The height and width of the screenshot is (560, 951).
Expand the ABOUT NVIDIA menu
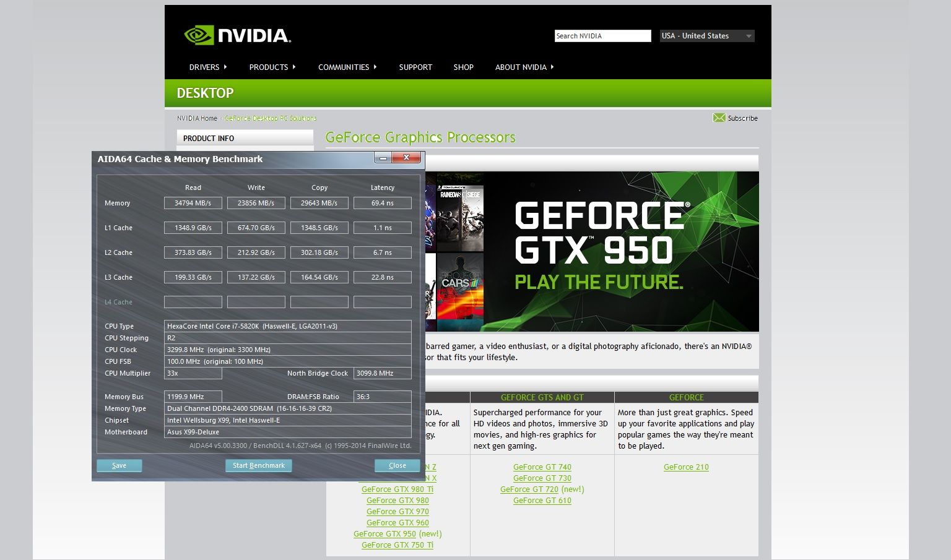point(524,67)
